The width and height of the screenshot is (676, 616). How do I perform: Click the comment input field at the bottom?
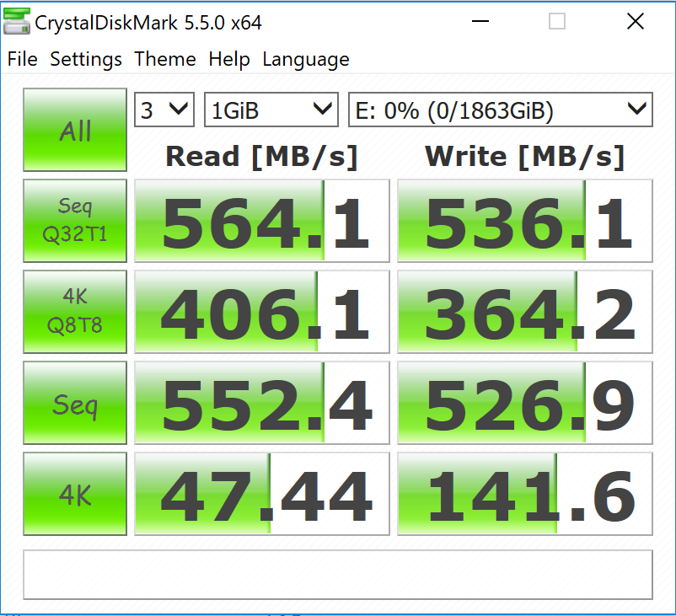[x=338, y=575]
